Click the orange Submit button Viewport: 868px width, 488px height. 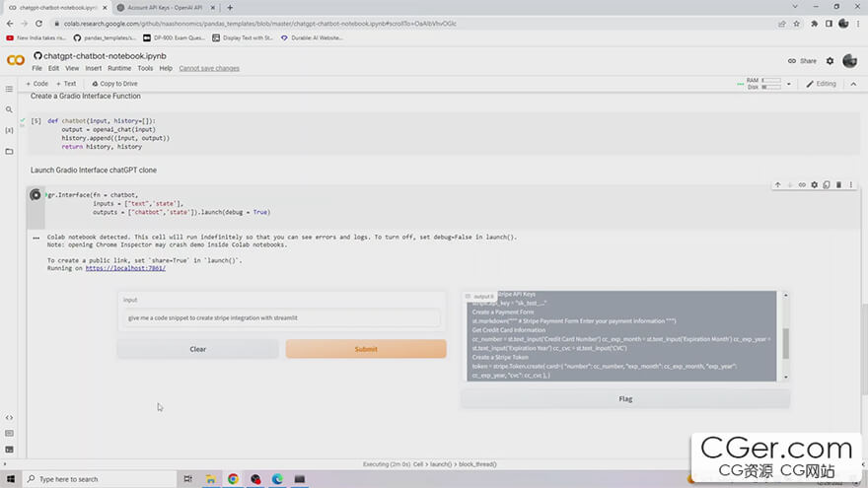(366, 349)
